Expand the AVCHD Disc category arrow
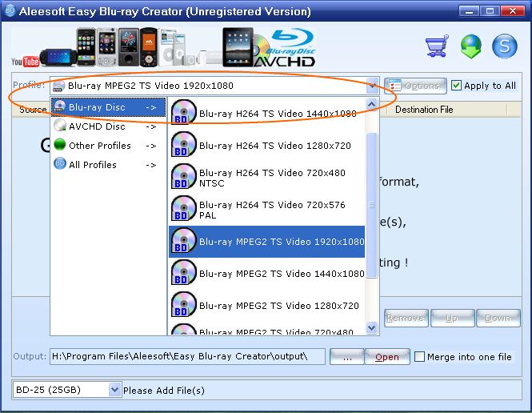 coord(150,126)
